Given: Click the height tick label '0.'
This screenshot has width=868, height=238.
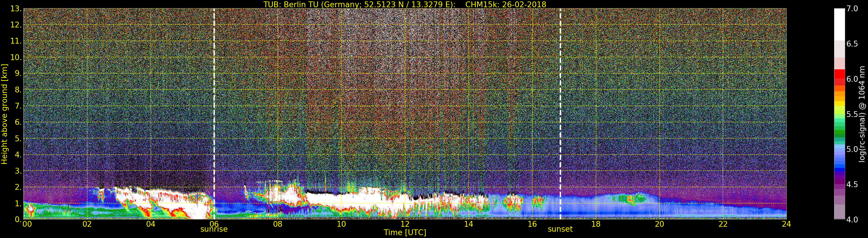Looking at the screenshot, I should coord(18,220).
